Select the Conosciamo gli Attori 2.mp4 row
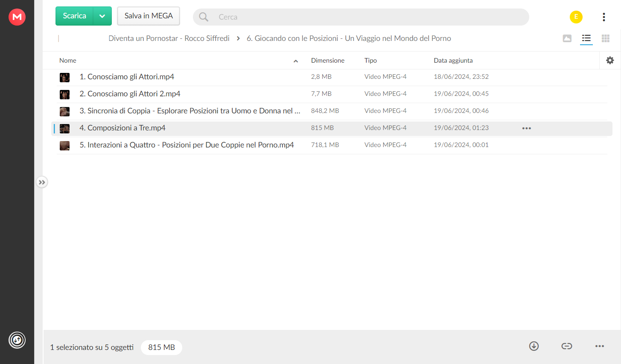Screen dimensions: 621x364 point(332,94)
